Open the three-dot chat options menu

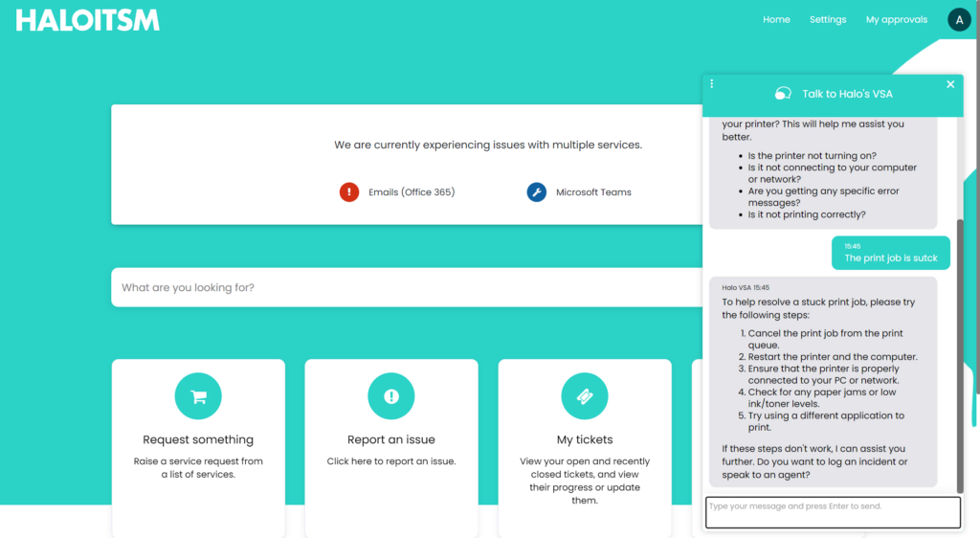click(712, 84)
